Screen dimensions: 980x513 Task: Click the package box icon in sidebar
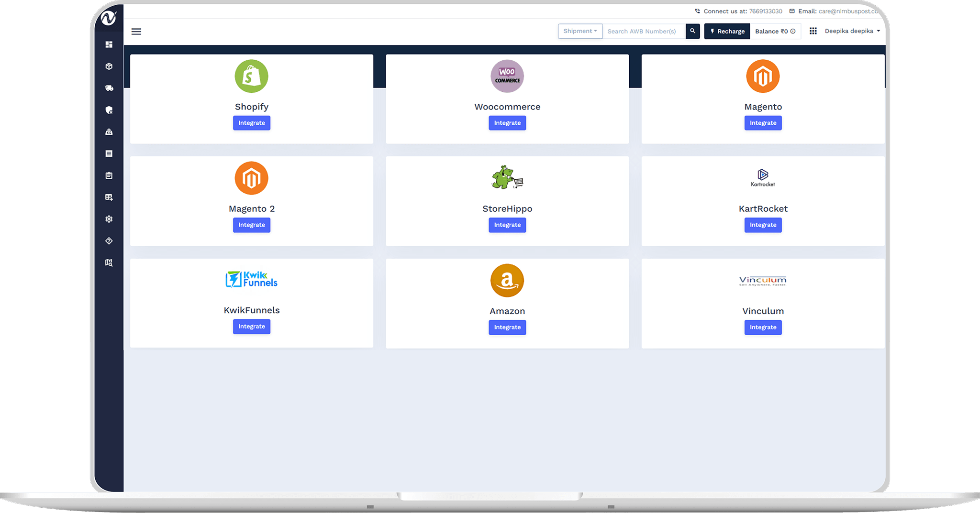coord(109,66)
